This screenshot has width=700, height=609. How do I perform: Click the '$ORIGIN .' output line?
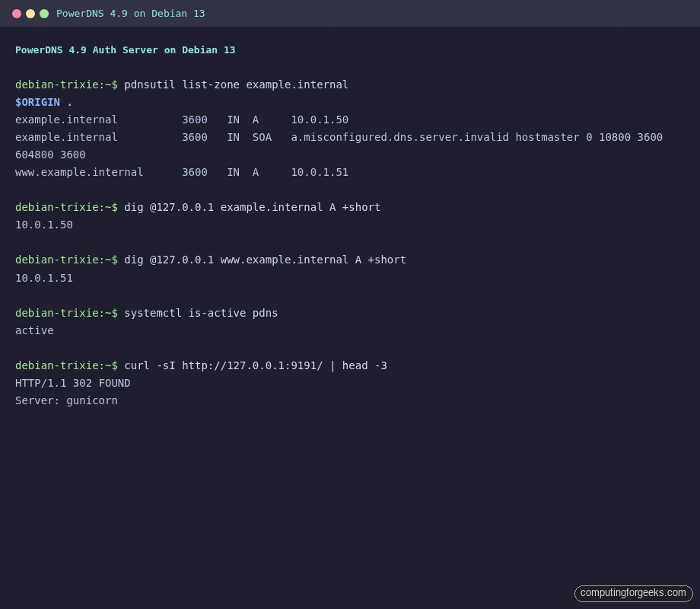[x=44, y=102]
